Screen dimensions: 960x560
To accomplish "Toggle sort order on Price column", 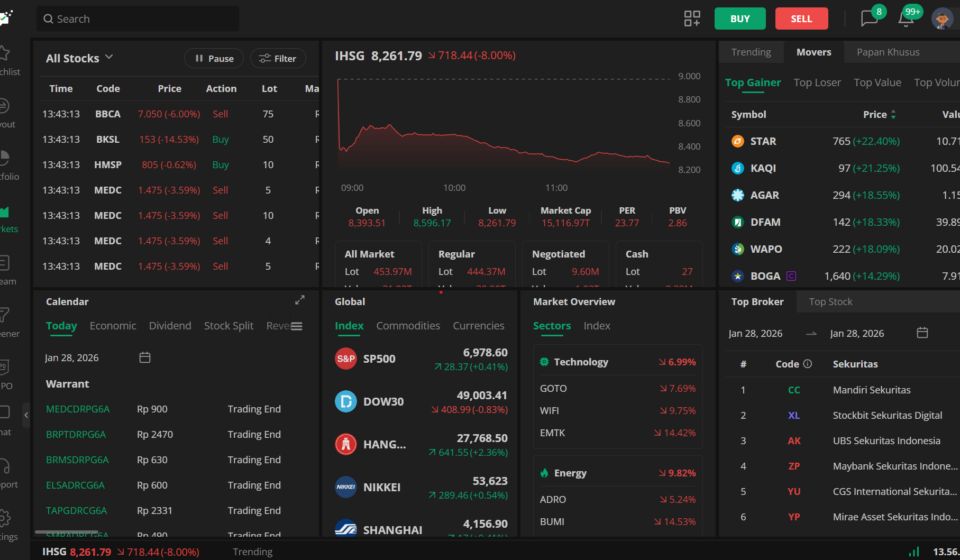I will tap(893, 115).
